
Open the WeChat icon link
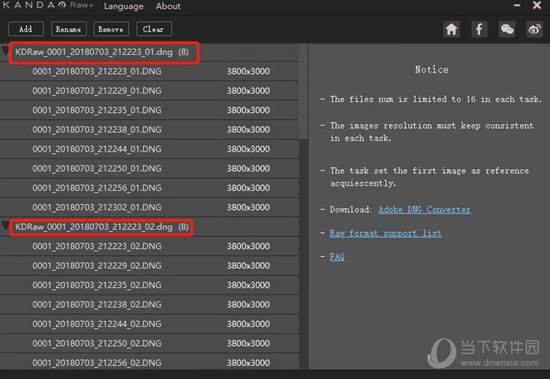507,29
